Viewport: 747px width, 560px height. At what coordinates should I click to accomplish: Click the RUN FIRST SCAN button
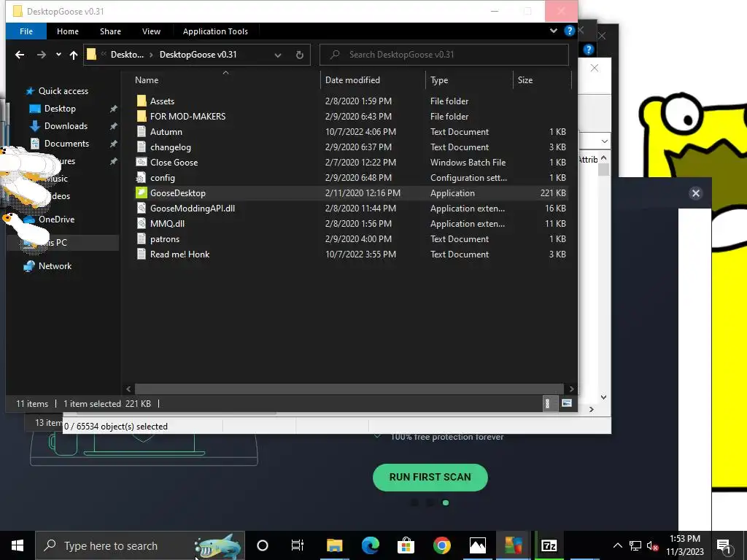[430, 477]
